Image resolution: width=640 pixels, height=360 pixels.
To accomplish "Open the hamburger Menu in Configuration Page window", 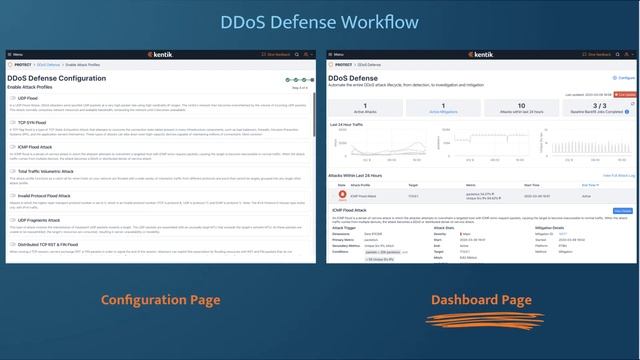I will pyautogui.click(x=16, y=54).
